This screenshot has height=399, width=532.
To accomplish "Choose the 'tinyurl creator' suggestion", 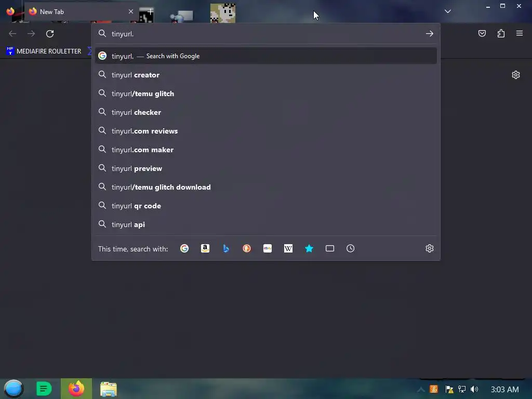I will (x=266, y=75).
